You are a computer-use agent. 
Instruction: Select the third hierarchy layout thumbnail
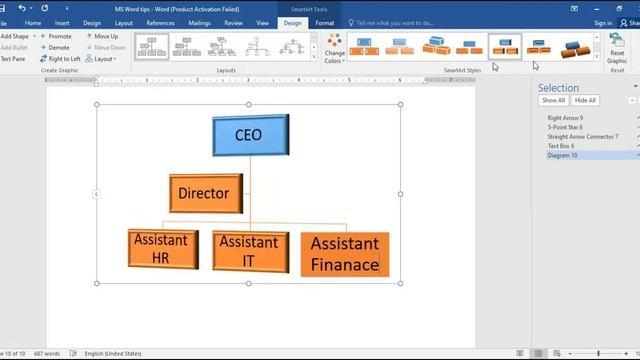222,47
